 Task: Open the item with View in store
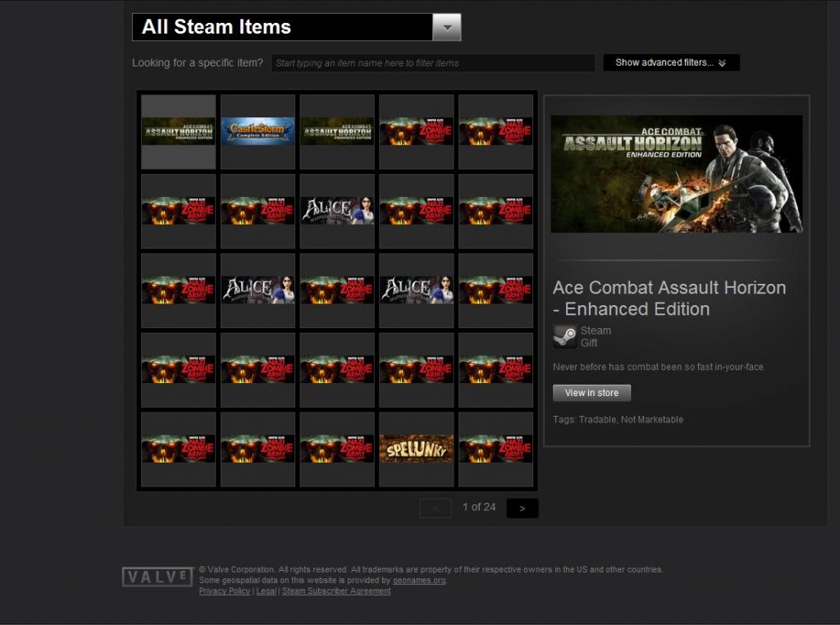click(591, 393)
